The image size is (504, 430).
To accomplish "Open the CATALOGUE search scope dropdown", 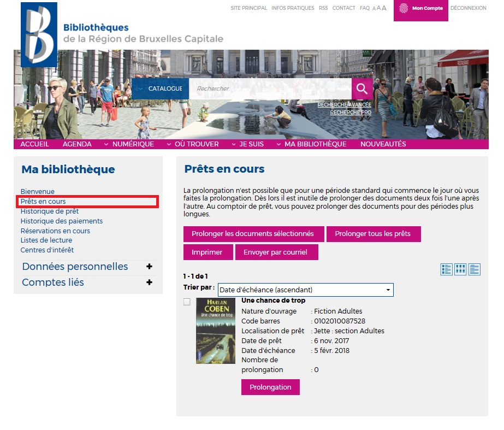I will [160, 89].
